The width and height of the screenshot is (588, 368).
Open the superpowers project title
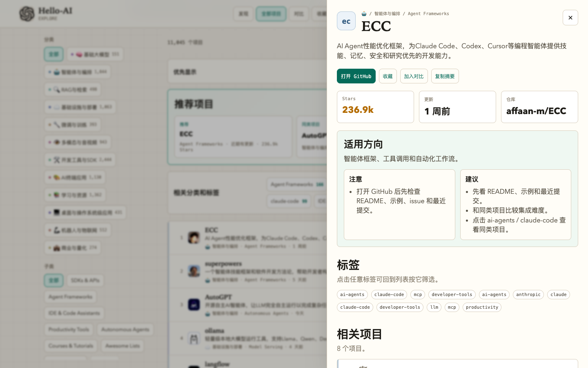click(x=223, y=264)
